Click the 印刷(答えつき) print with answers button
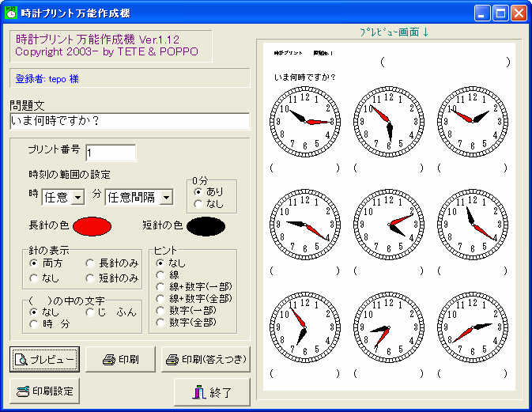 point(206,359)
